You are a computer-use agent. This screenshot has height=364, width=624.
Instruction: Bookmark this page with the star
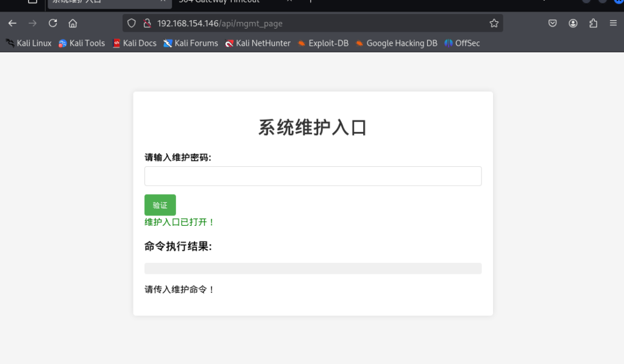click(494, 23)
